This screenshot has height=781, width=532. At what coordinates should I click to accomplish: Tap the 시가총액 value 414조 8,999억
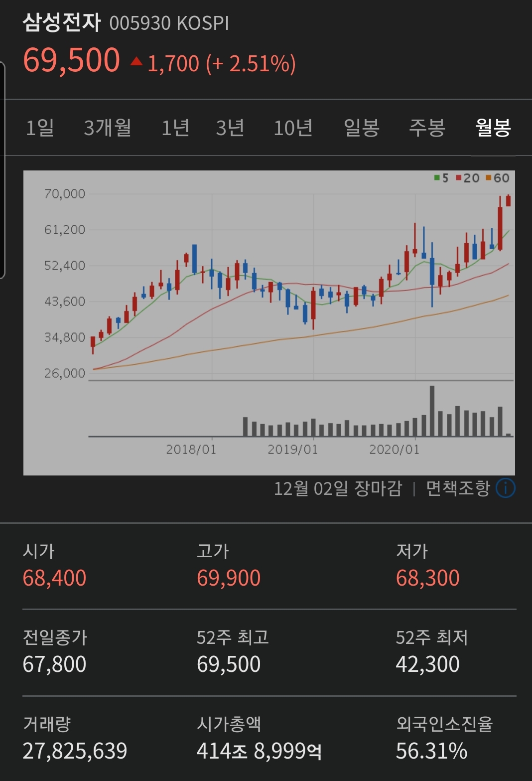[259, 751]
